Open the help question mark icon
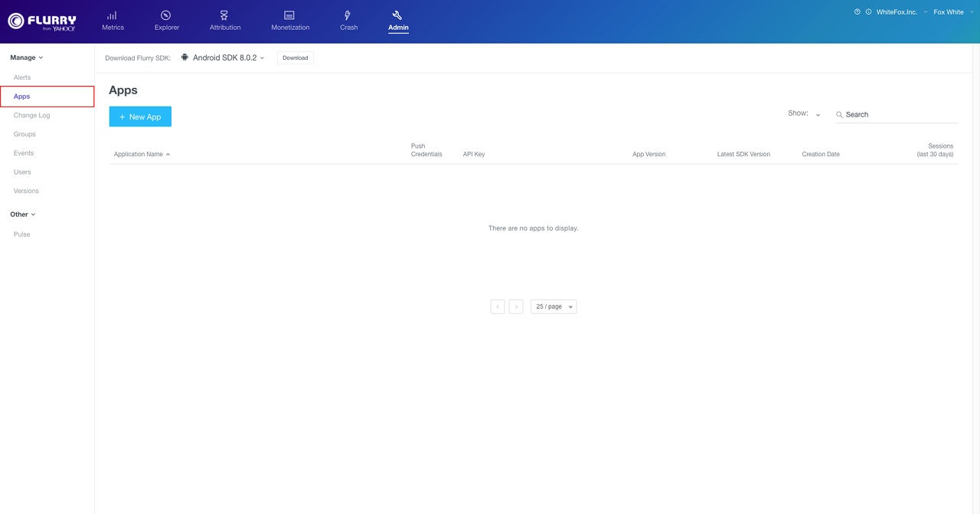Image resolution: width=980 pixels, height=514 pixels. 857,12
